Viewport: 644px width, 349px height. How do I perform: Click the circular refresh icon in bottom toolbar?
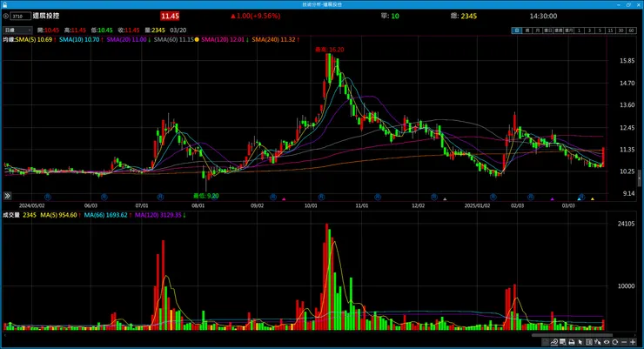(614, 342)
